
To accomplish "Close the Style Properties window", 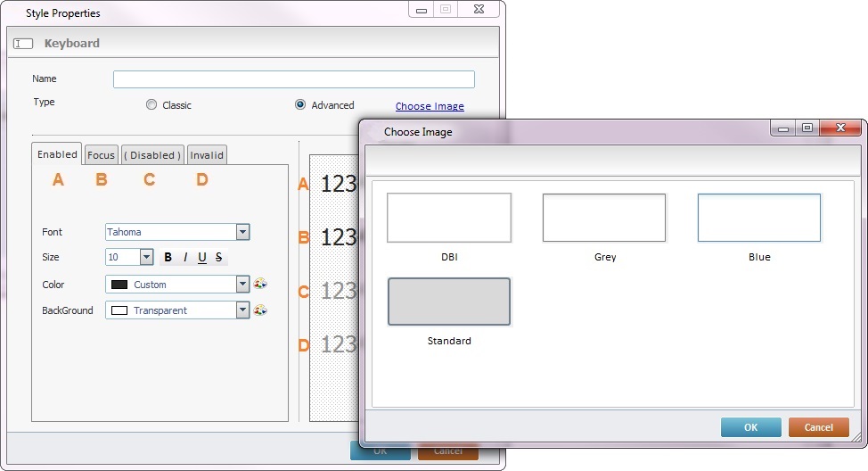I will (479, 10).
